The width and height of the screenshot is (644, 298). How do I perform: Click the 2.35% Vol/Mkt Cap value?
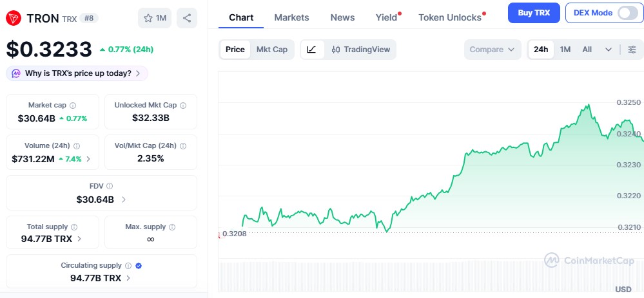pos(151,158)
